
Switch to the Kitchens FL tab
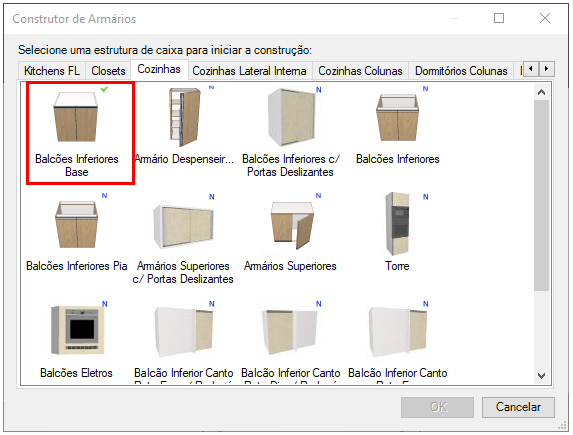pyautogui.click(x=52, y=71)
